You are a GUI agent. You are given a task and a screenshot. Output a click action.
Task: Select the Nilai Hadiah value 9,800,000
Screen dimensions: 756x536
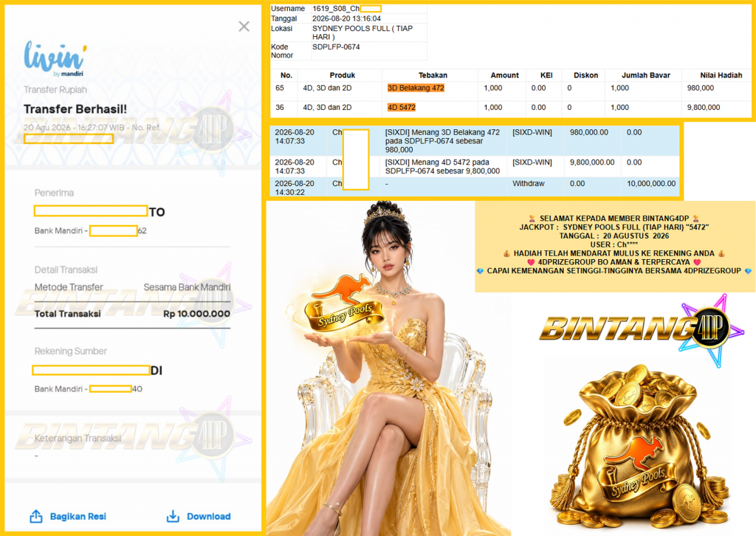point(704,108)
